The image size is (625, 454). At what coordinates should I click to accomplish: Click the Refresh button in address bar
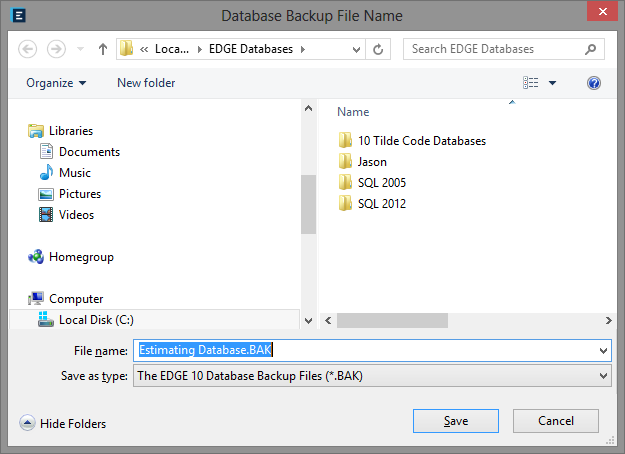[x=379, y=49]
